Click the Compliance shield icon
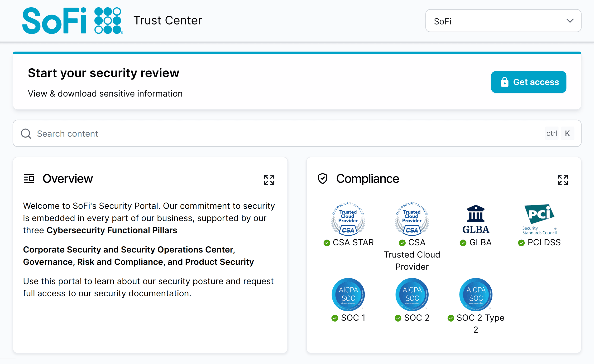 point(322,179)
